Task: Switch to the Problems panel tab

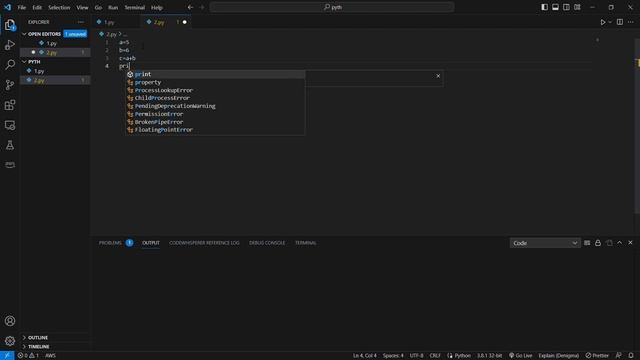Action: coord(110,243)
